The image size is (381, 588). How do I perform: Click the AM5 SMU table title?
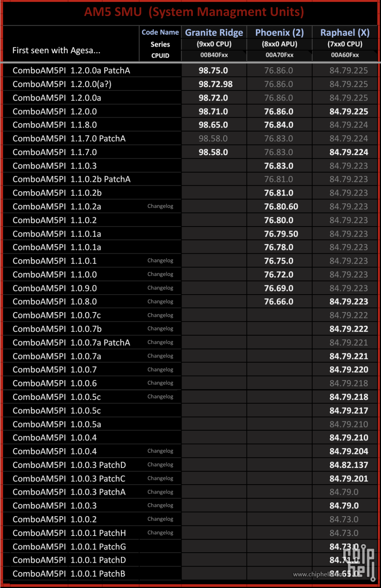point(194,12)
